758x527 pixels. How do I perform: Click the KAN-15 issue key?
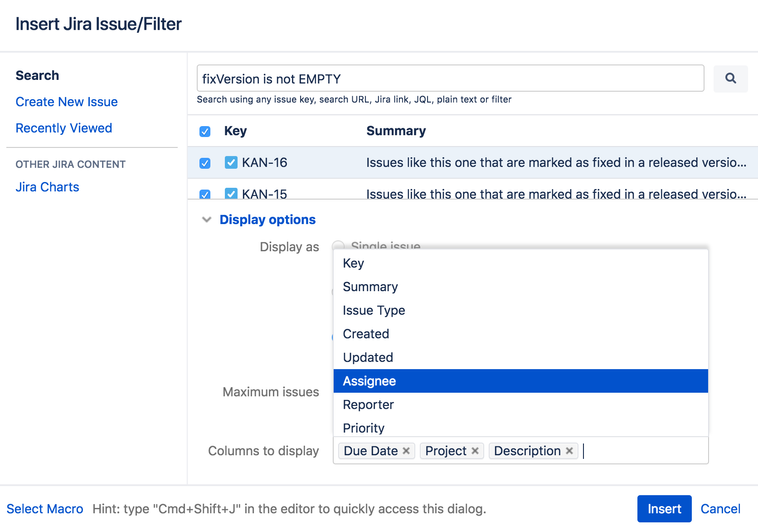tap(264, 194)
